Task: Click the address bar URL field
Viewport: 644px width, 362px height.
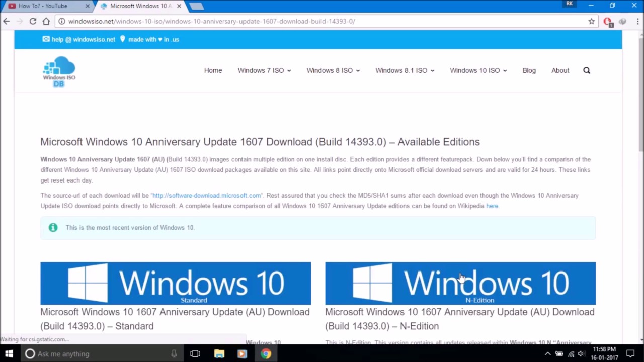Action: pyautogui.click(x=322, y=21)
